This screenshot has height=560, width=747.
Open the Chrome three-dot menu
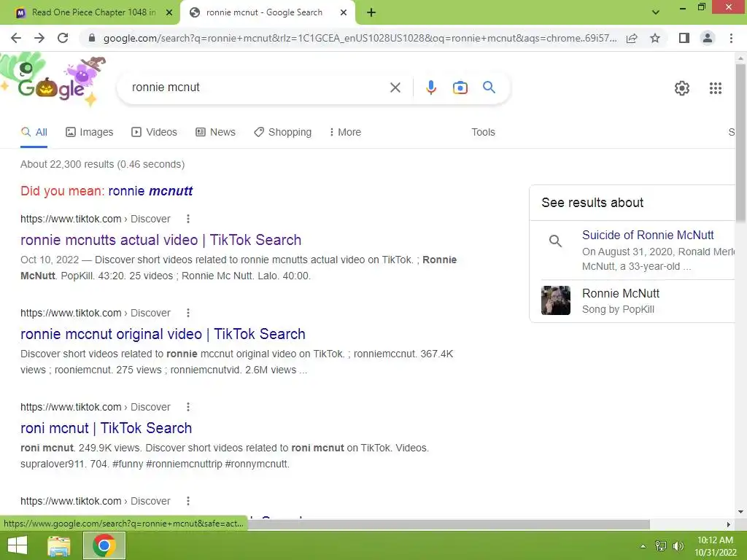point(731,38)
